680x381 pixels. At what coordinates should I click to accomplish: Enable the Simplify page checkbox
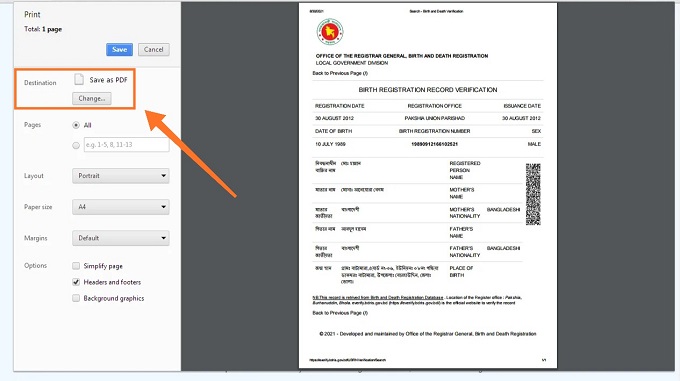click(x=76, y=266)
